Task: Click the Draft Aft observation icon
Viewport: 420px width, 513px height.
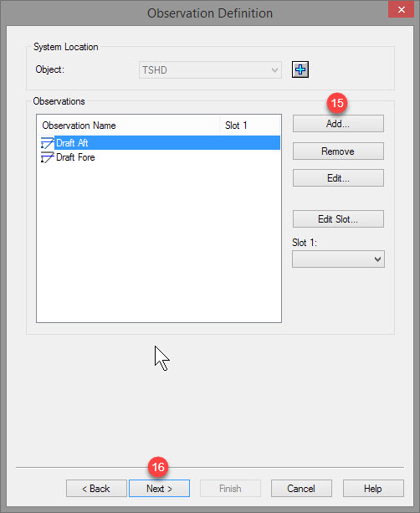Action: tap(47, 143)
